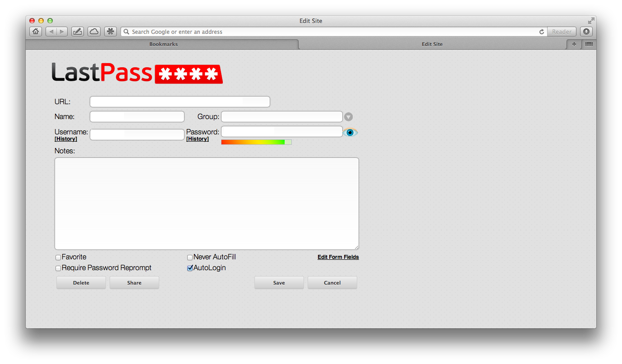Click the Share button
622x364 pixels.
coord(134,283)
